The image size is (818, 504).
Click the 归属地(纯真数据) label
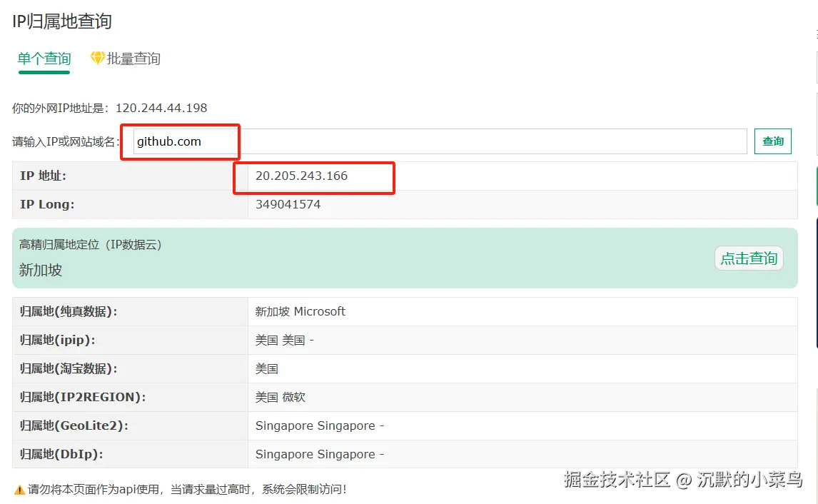click(x=69, y=311)
